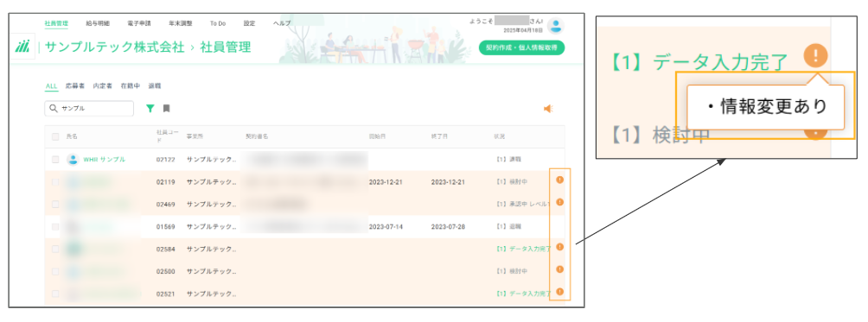Click the 事業所 column header
This screenshot has height=322, width=868.
pos(195,136)
